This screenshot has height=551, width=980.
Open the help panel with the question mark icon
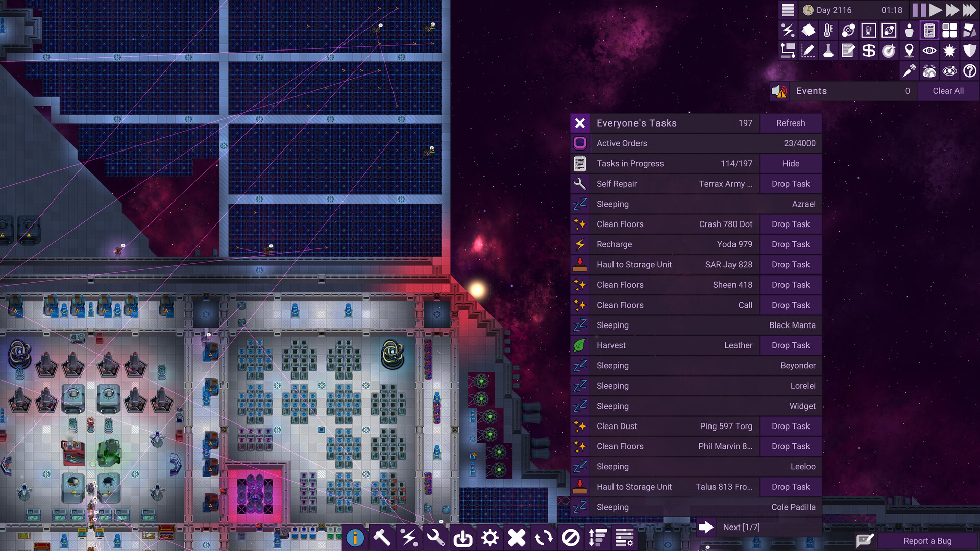click(970, 71)
